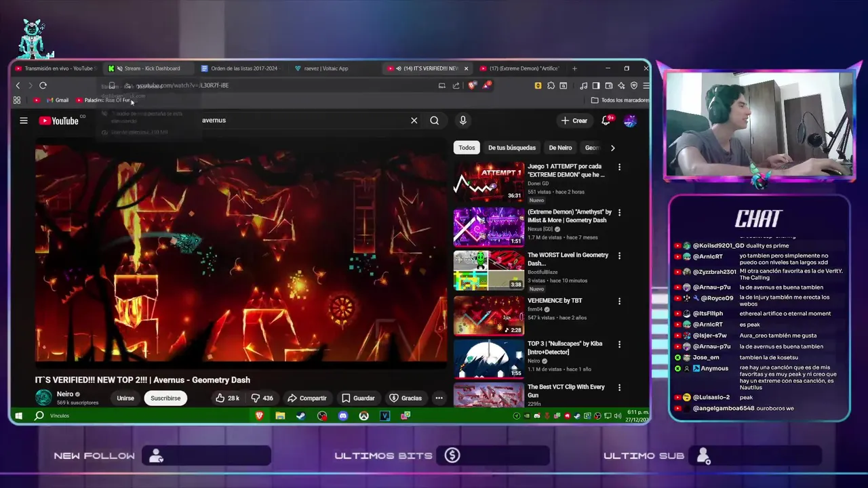Run search with the magnifier button
This screenshot has width=868, height=488.
click(x=435, y=121)
